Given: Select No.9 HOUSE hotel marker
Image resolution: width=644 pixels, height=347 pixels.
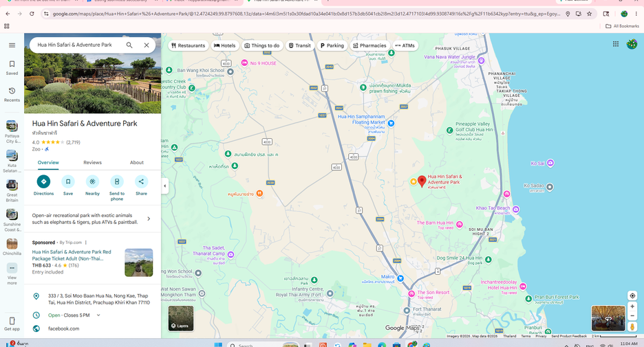Looking at the screenshot, I should [x=244, y=63].
